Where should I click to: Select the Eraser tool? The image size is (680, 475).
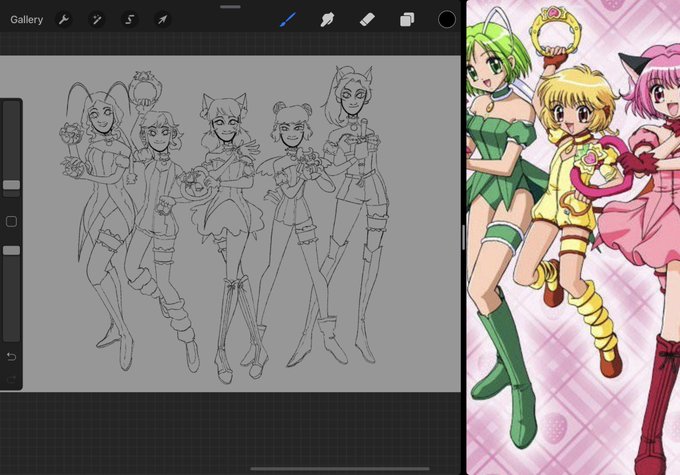point(367,20)
